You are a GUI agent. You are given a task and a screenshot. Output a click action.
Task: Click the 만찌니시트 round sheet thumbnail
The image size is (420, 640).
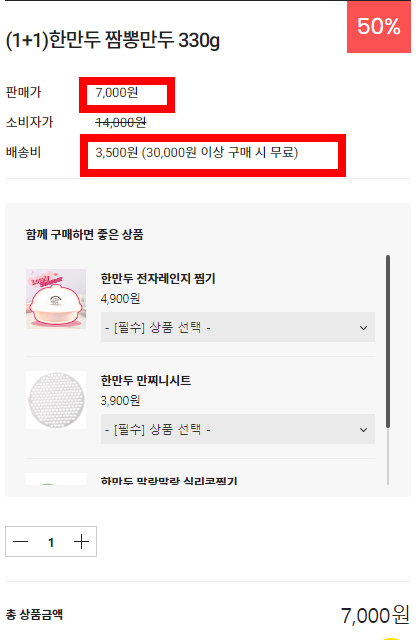(56, 400)
